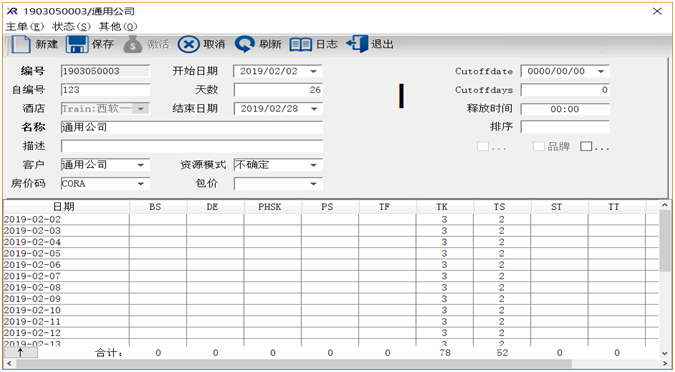Click the BS column header

[158, 207]
